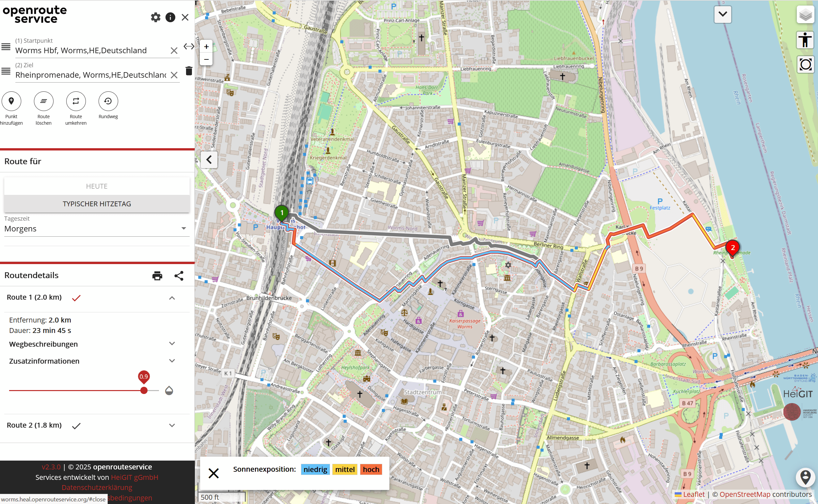This screenshot has height=504, width=818.
Task: Click the accessibility person icon
Action: 805,40
